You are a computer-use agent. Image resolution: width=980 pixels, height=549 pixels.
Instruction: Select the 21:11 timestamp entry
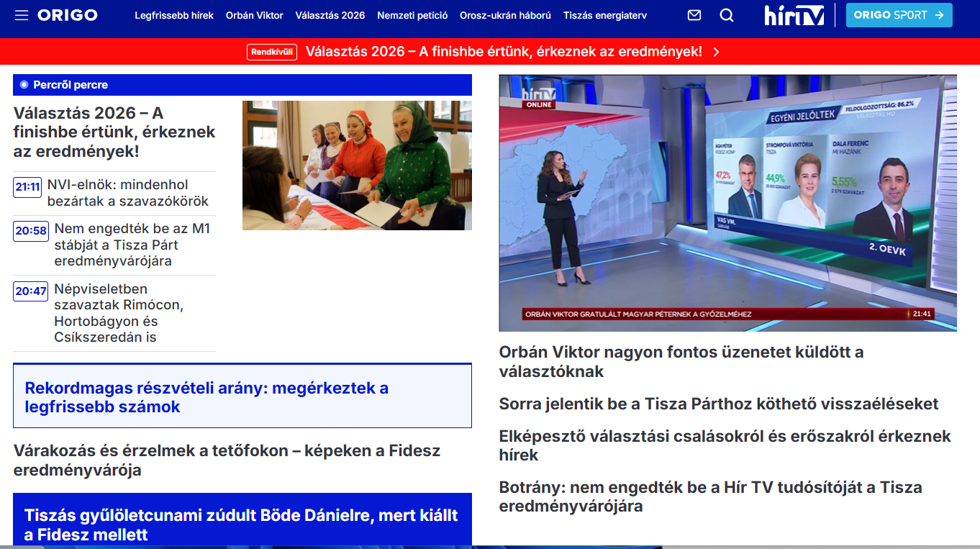pos(27,187)
